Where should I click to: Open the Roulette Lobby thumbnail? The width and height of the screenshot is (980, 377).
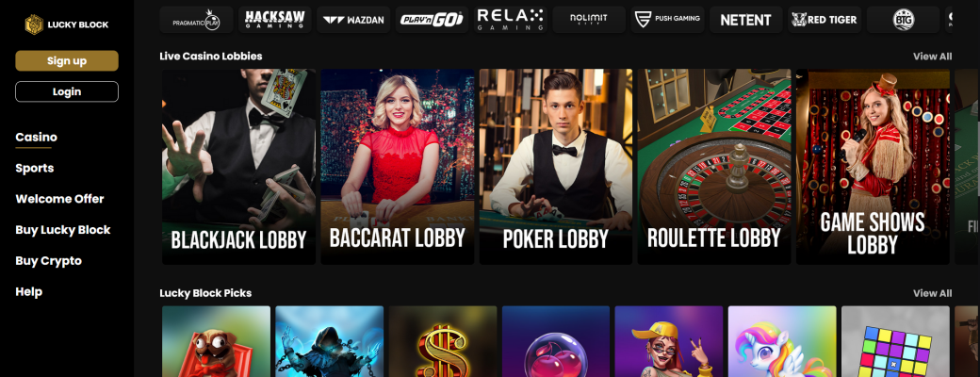click(x=714, y=167)
